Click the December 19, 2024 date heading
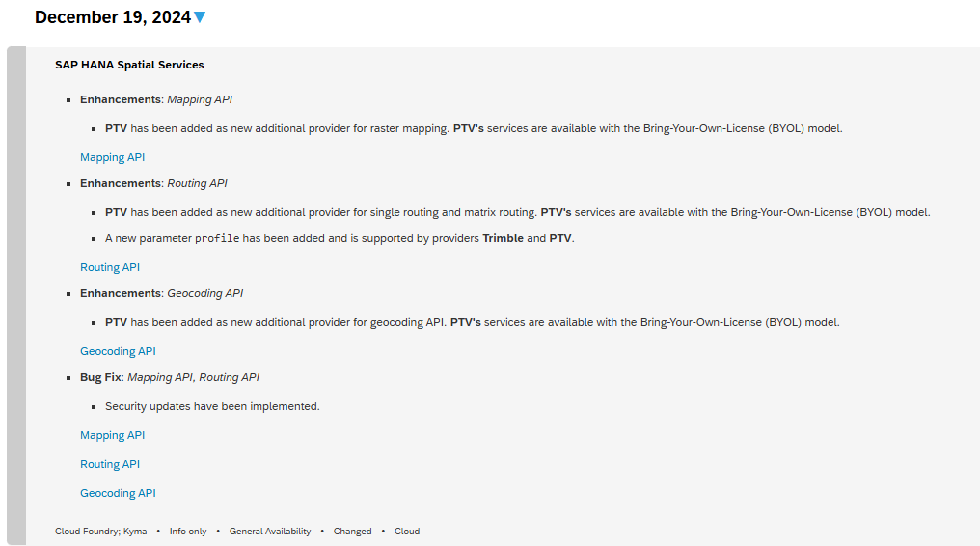Image resolution: width=980 pixels, height=546 pixels. (x=112, y=17)
